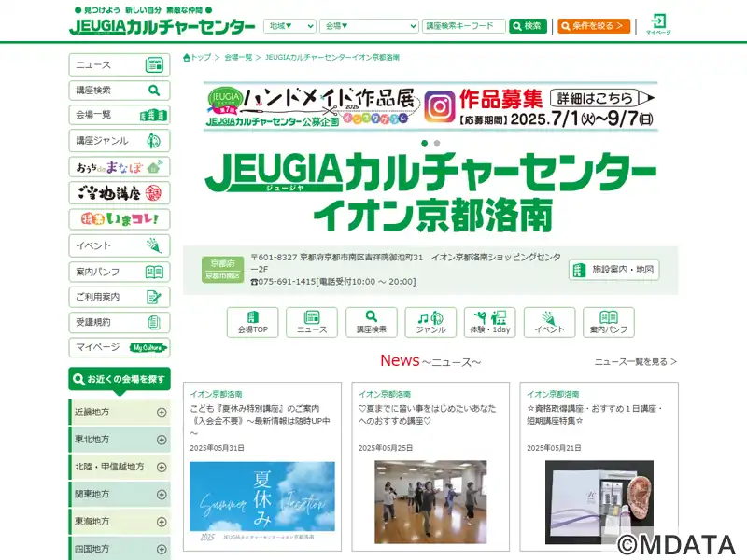Screen dimensions: 747x560
Task: Select the second banner carousel dot
Action: point(437,143)
